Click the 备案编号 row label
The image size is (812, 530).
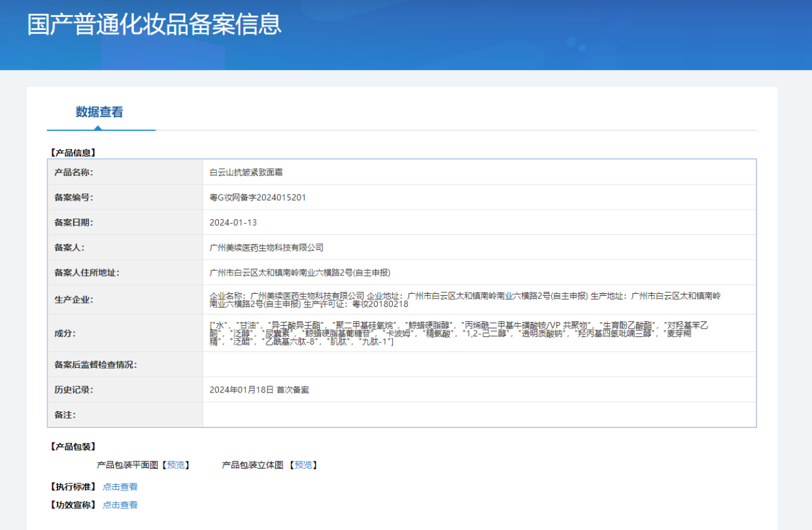(74, 198)
